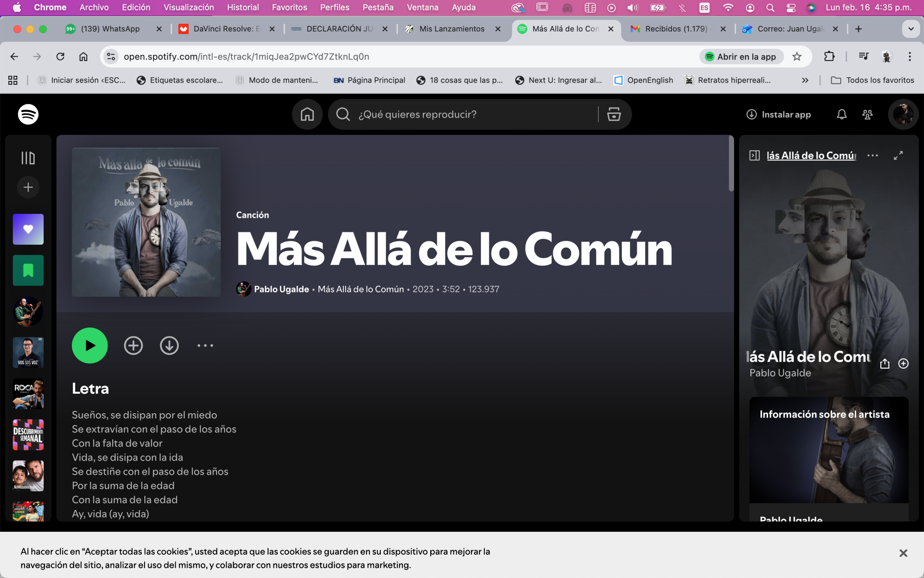This screenshot has height=578, width=924.
Task: Open Pablo Ugalde artist link under title
Action: point(282,289)
